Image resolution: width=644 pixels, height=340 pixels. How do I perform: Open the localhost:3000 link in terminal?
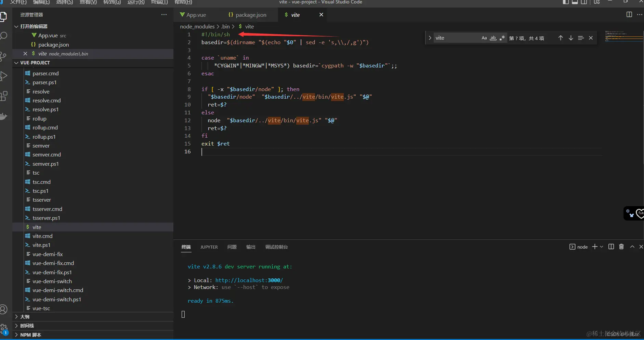(249, 280)
